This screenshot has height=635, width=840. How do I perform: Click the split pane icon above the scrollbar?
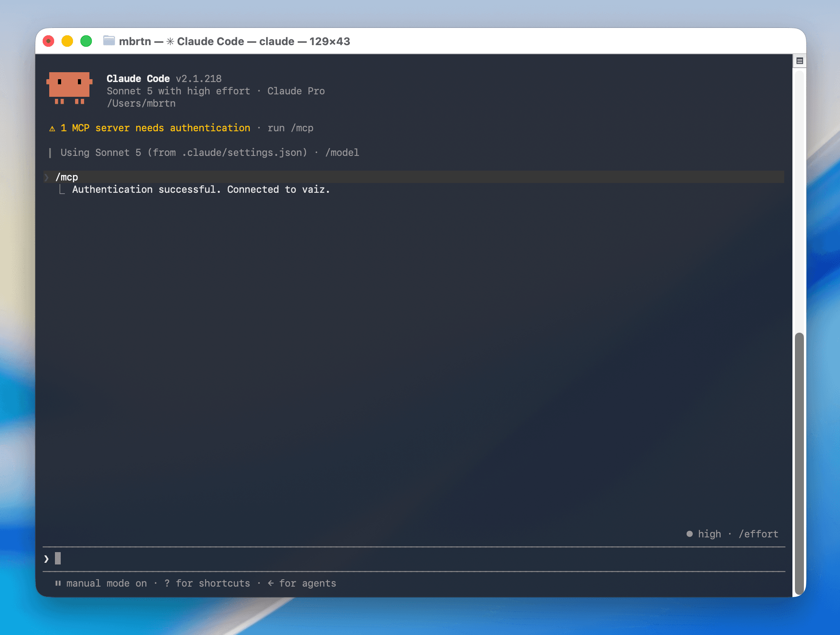(x=799, y=61)
